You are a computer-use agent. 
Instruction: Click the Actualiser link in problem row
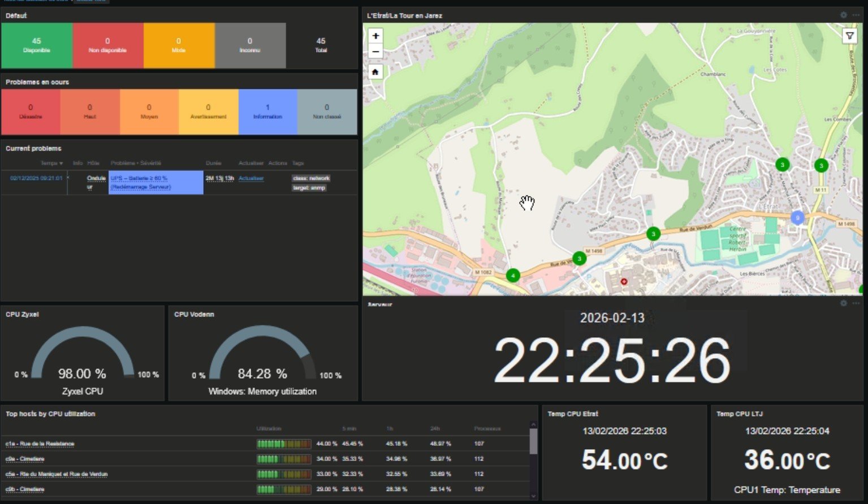click(x=251, y=179)
